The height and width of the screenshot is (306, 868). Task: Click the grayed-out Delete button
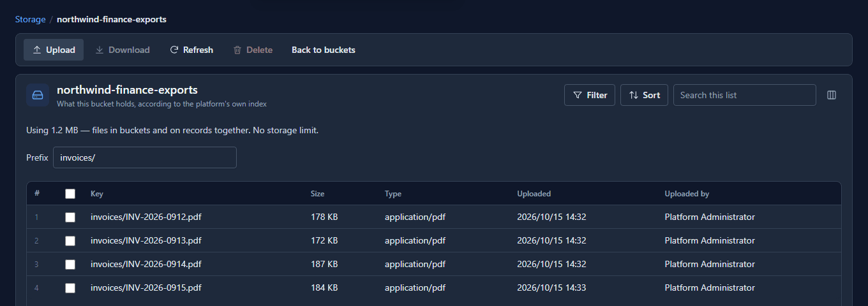click(253, 50)
